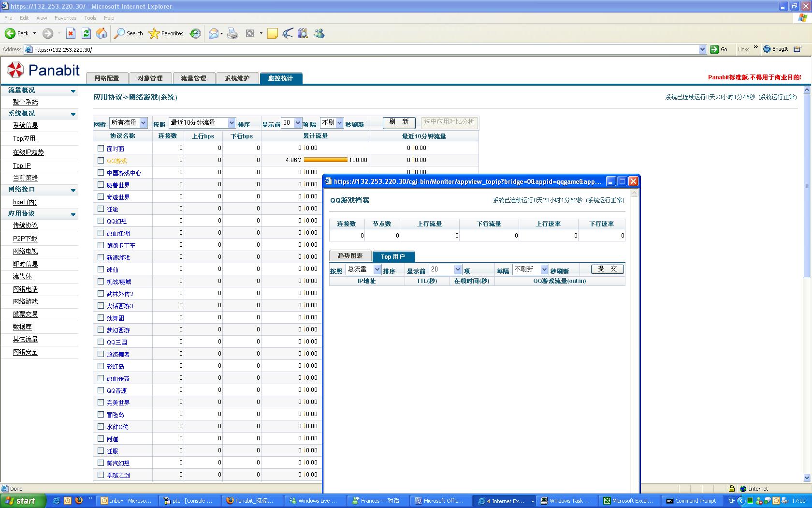Switch to the Command Prompt taskbar item
This screenshot has height=508, width=812.
691,501
